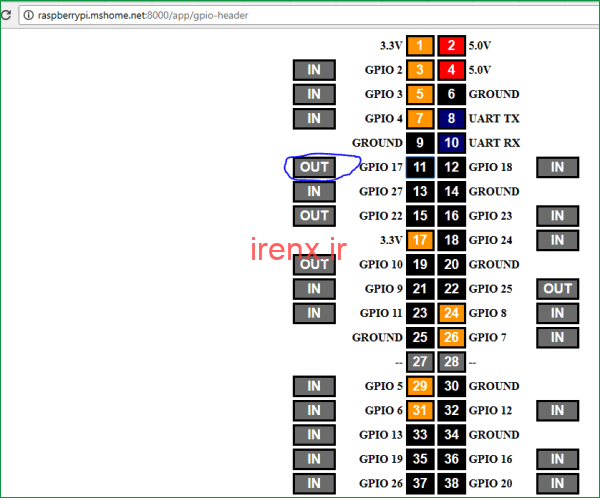Toggle GPIO 23 IN direction button
The height and width of the screenshot is (498, 600).
tap(558, 216)
